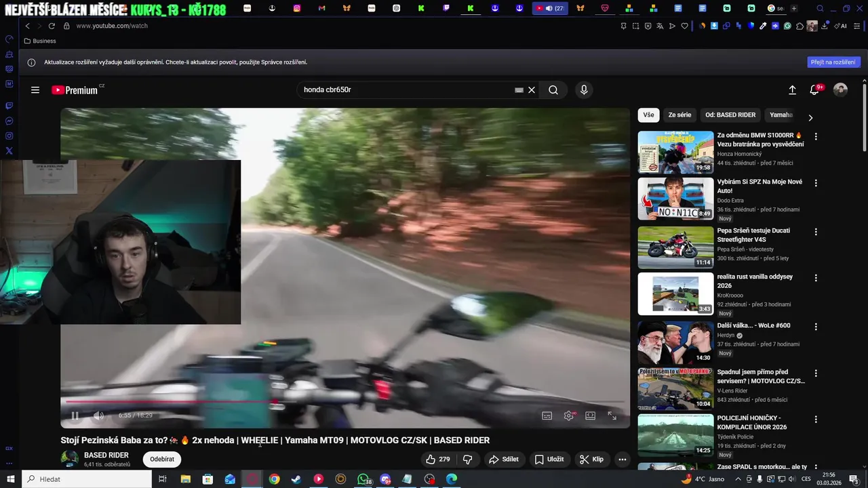Toggle subtitles in video player
The image size is (868, 488).
pos(547,415)
